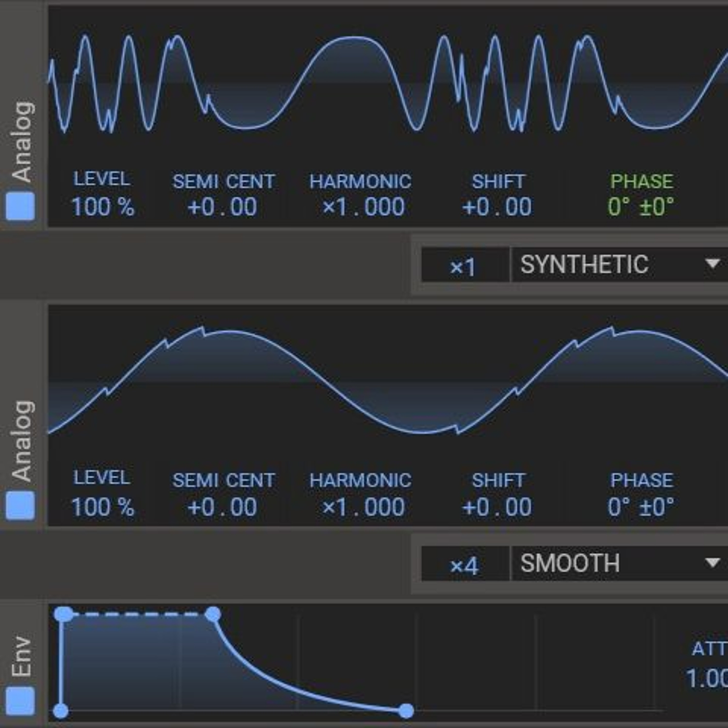The image size is (728, 728).
Task: Select the envelope decay start point handle
Action: 213,614
